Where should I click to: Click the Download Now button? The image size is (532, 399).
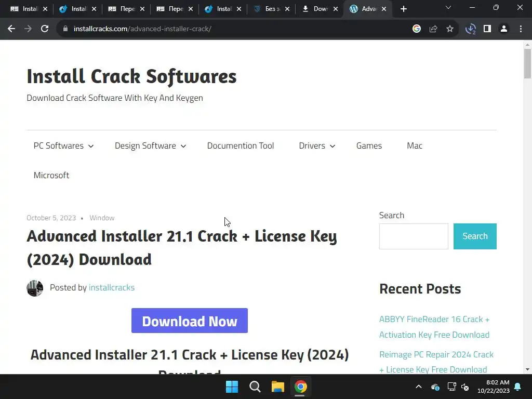tap(189, 321)
